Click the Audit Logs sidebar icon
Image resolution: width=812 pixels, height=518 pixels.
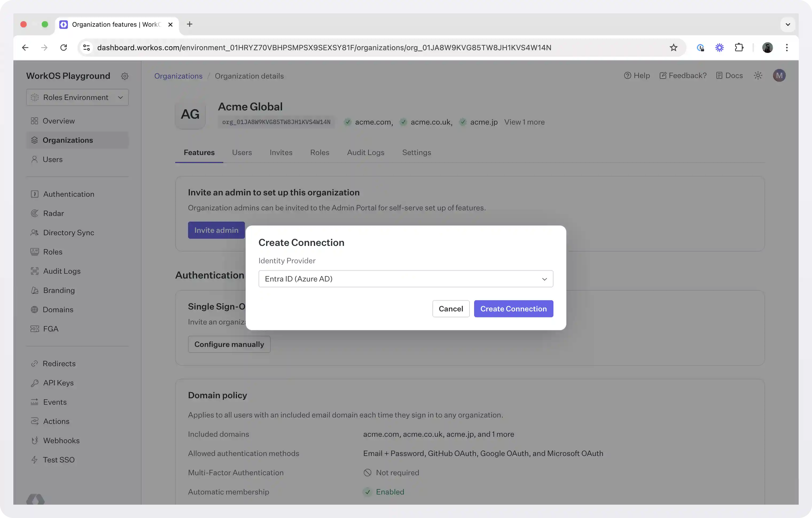click(34, 271)
